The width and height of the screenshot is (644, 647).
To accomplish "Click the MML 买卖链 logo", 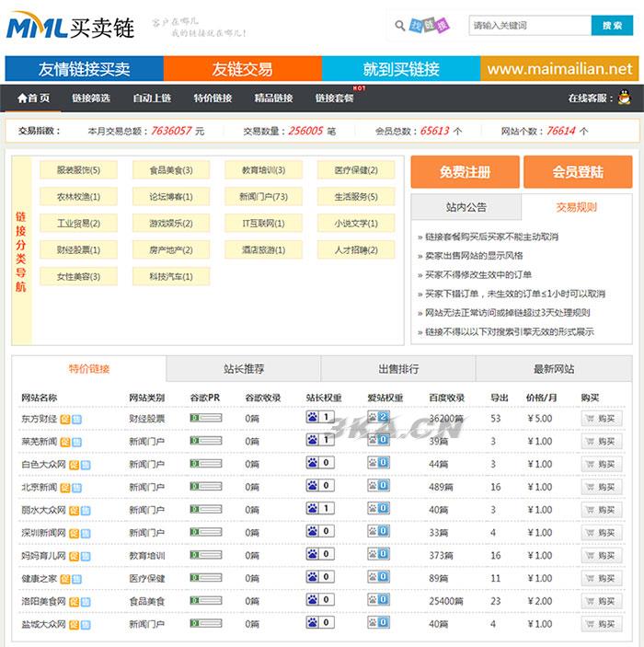I will click(x=70, y=28).
